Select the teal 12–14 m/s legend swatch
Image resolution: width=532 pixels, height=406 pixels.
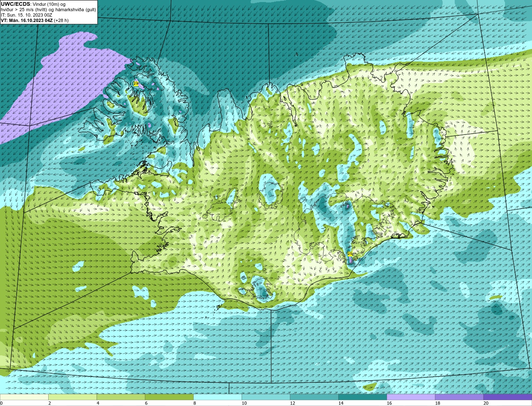coord(314,397)
